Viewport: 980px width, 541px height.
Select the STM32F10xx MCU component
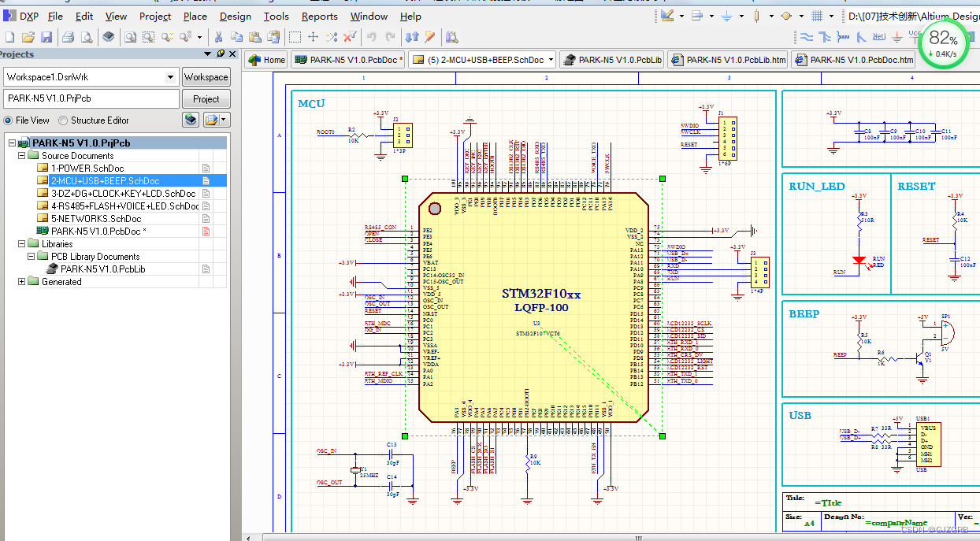point(533,307)
